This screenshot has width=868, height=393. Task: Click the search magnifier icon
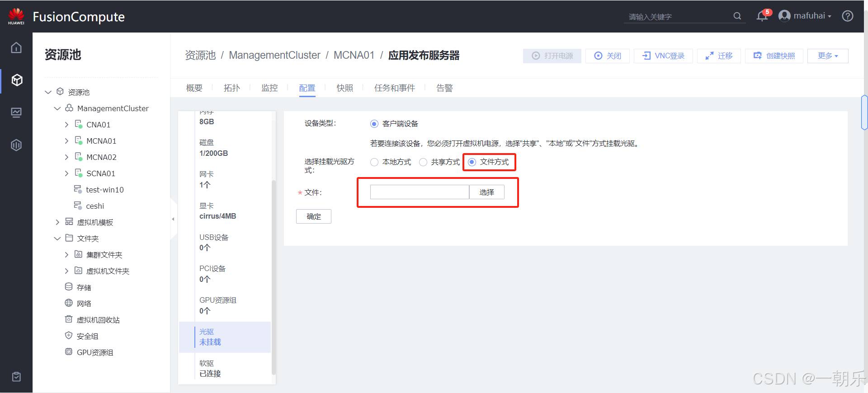coord(737,16)
